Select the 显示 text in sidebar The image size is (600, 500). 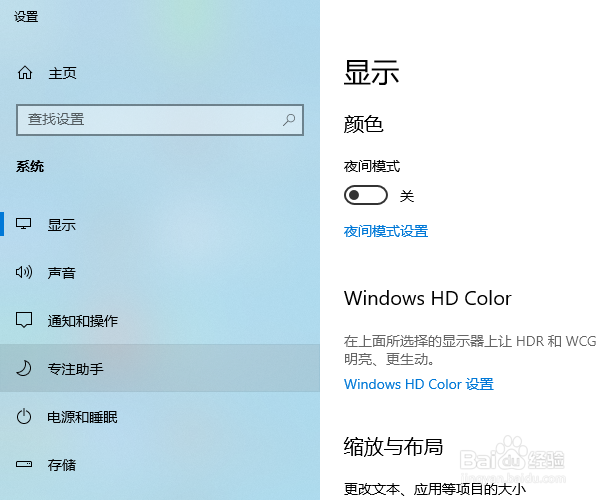62,225
